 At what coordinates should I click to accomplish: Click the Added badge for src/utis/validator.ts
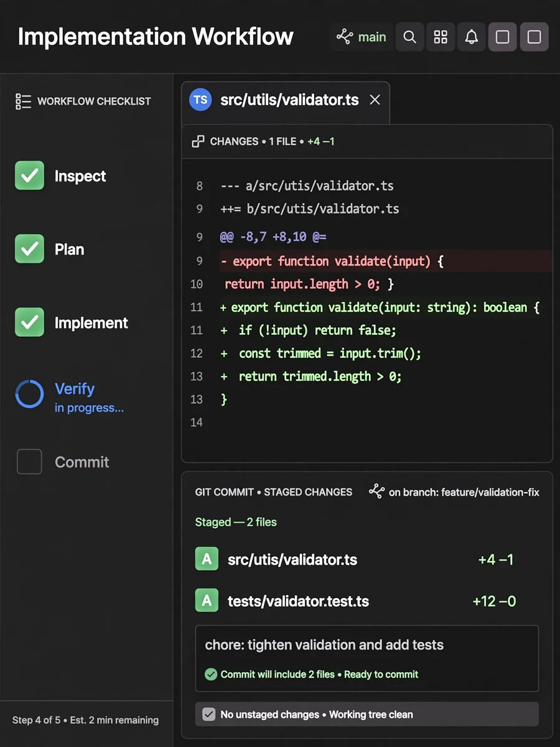point(207,559)
